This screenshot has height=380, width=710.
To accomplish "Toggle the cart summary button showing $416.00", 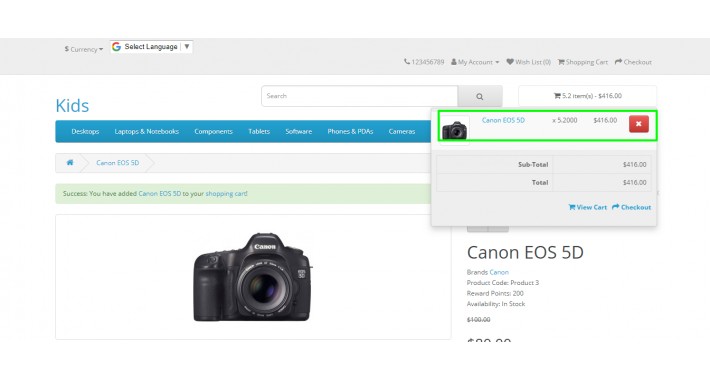I will (587, 96).
